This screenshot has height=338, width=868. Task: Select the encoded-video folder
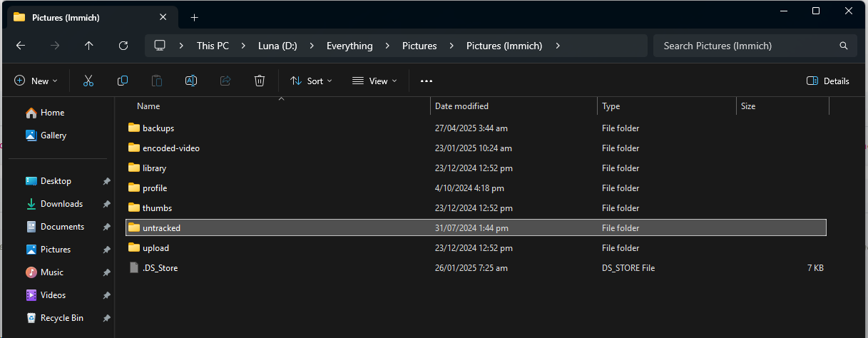coord(171,148)
